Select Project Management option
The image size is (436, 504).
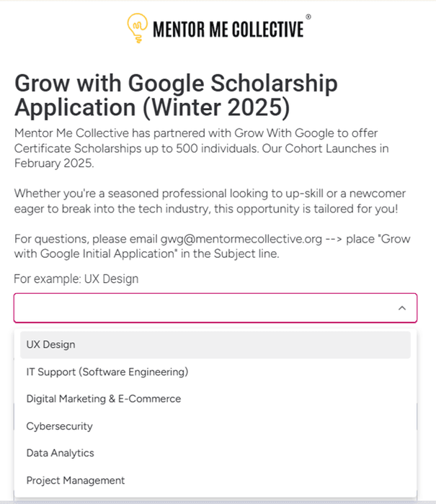[x=215, y=480]
